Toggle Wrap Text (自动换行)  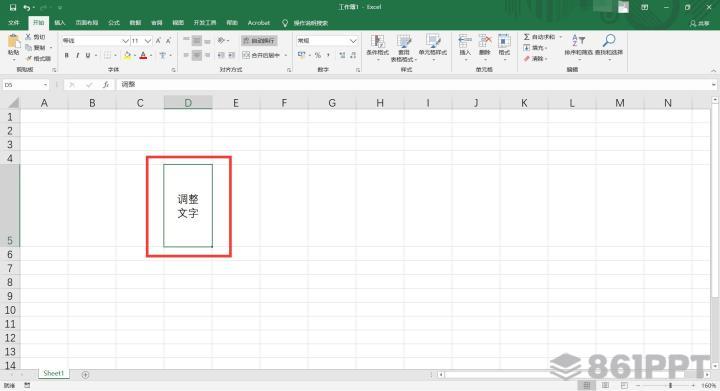tap(259, 41)
